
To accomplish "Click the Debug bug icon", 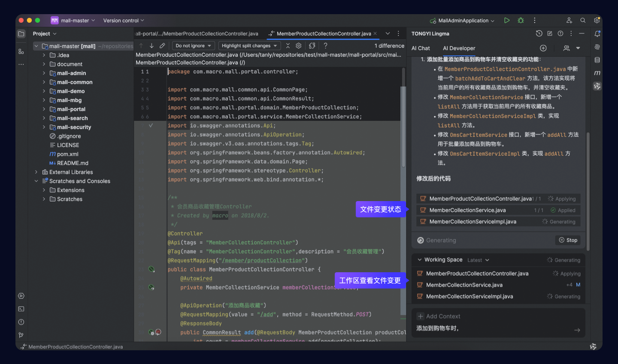I will [x=521, y=20].
